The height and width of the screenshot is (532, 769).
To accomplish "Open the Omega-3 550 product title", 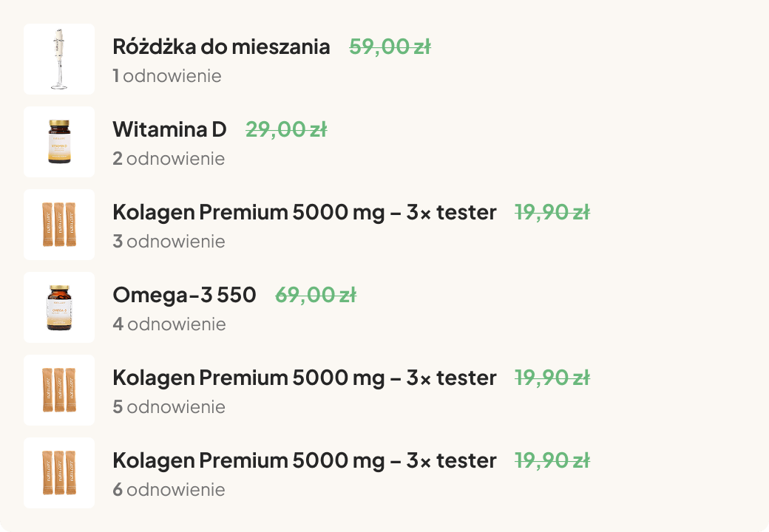I will 184,296.
